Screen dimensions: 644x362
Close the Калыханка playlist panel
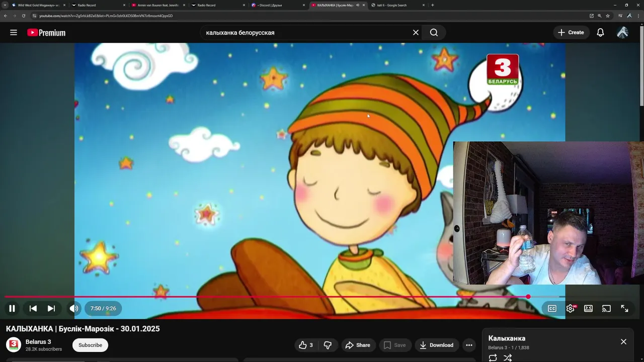pyautogui.click(x=623, y=342)
